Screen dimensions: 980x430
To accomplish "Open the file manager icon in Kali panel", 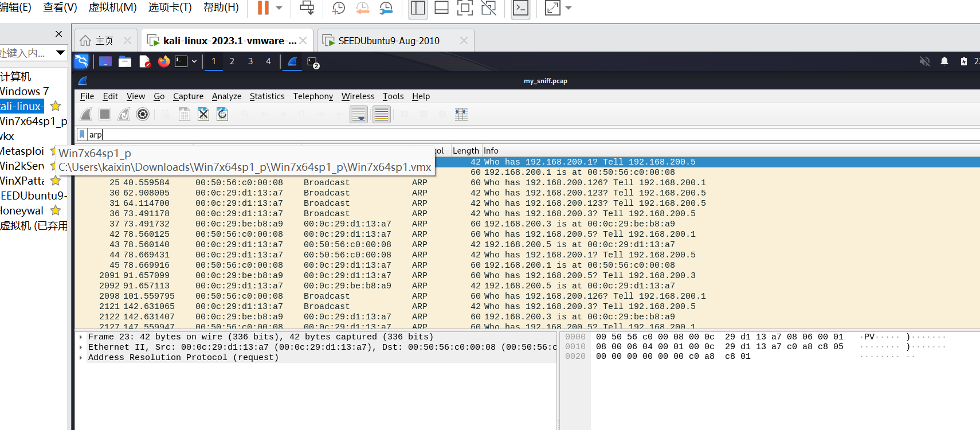I will 125,61.
